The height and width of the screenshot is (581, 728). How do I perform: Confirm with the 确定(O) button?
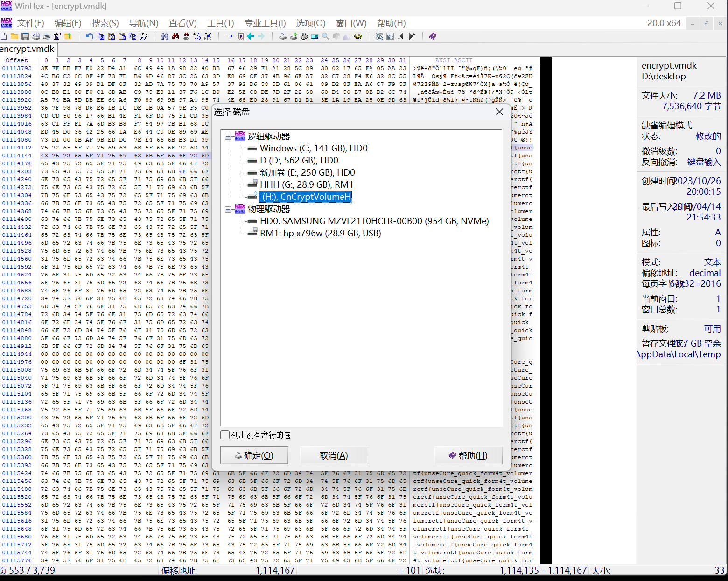tap(254, 455)
